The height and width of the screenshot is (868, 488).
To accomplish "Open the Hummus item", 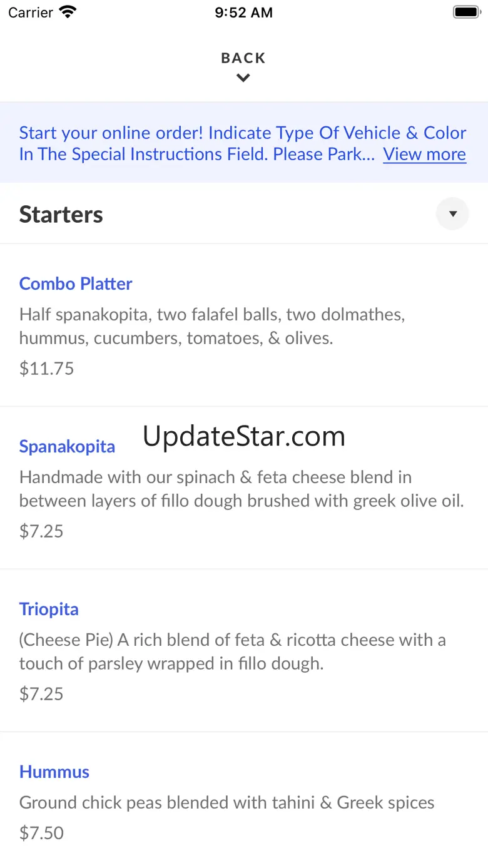I will (54, 772).
